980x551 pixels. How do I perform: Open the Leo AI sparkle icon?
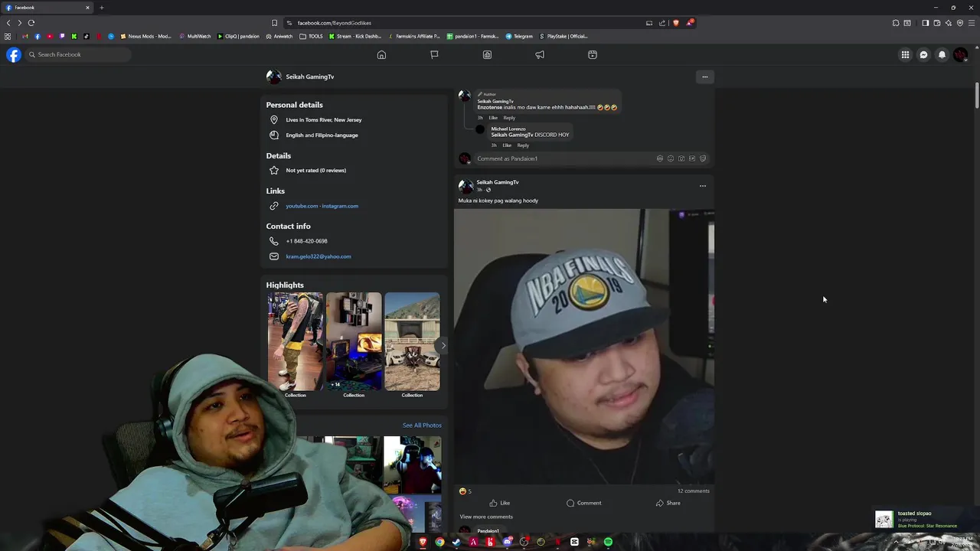[x=948, y=23]
